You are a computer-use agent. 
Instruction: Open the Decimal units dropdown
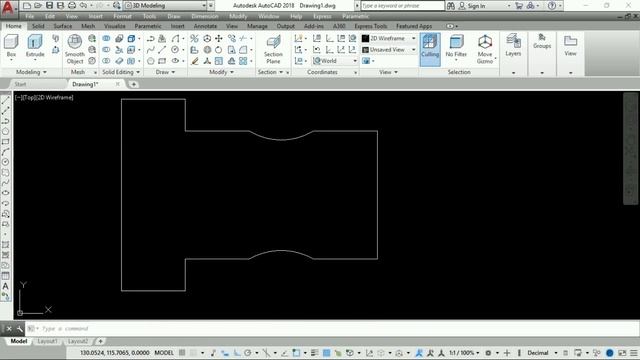pyautogui.click(x=542, y=353)
